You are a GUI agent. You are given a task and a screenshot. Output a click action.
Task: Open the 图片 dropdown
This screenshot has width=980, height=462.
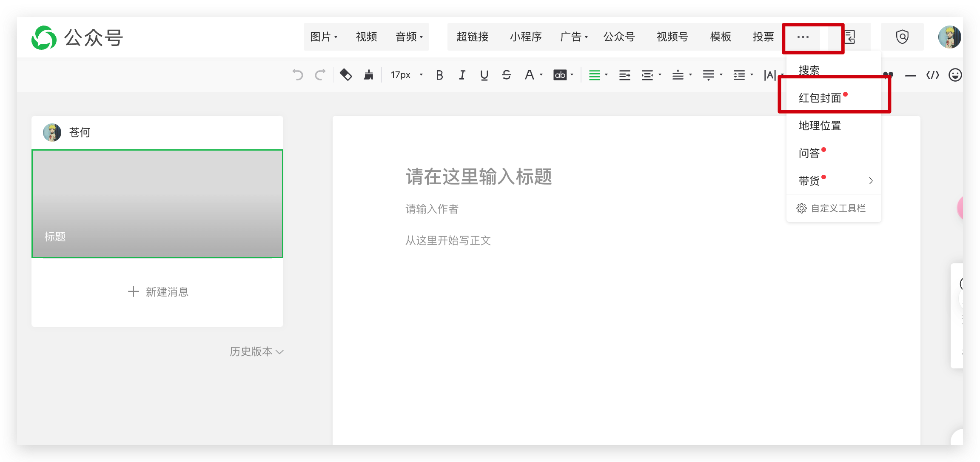click(324, 37)
